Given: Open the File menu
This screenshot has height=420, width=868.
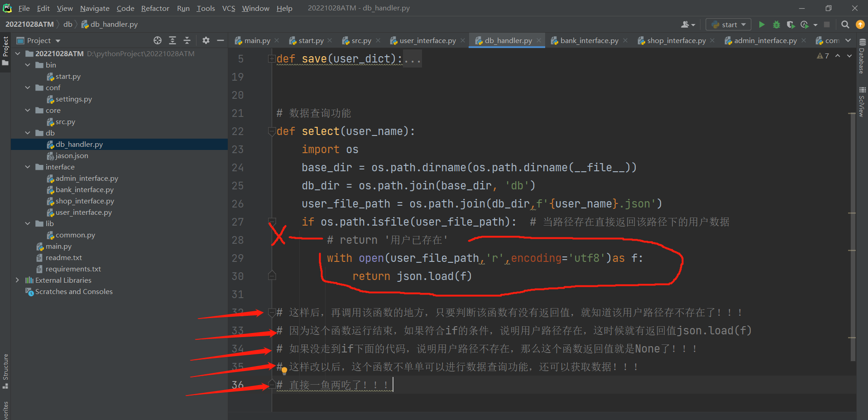Looking at the screenshot, I should (24, 8).
